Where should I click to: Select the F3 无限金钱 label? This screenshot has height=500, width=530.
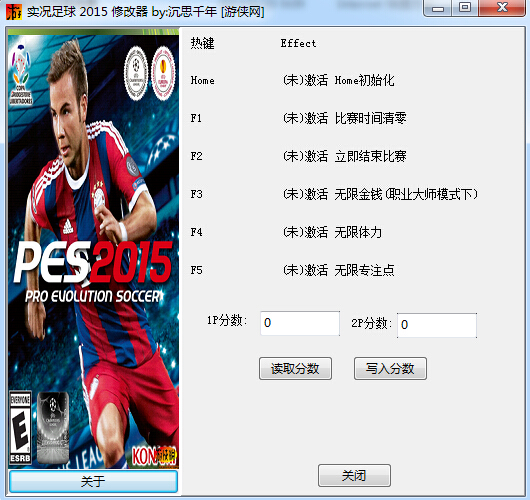tap(380, 194)
